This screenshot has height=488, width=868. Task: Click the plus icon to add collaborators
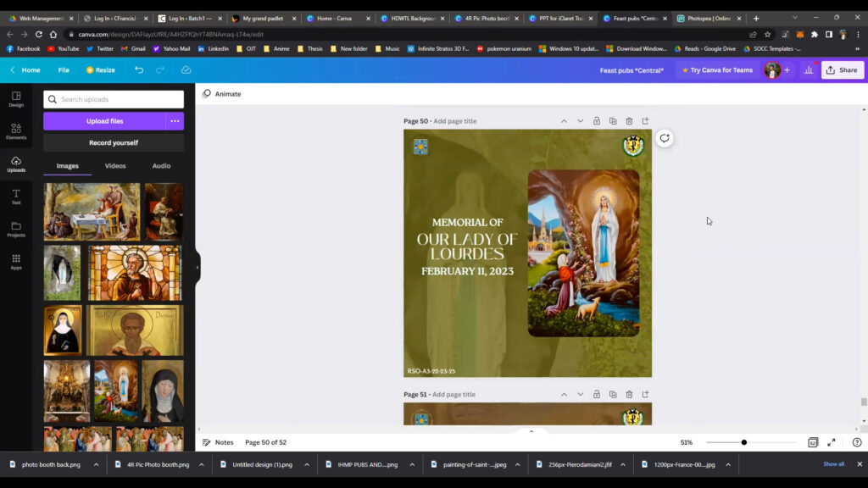point(787,70)
